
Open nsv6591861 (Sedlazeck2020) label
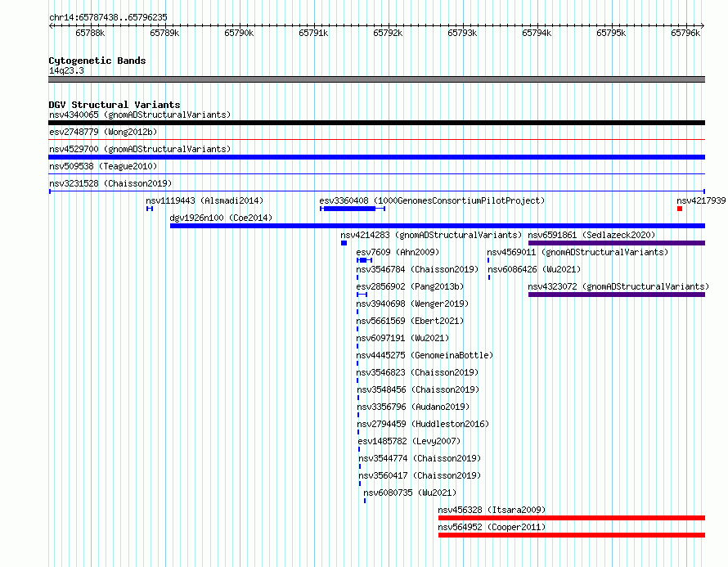[x=591, y=235]
